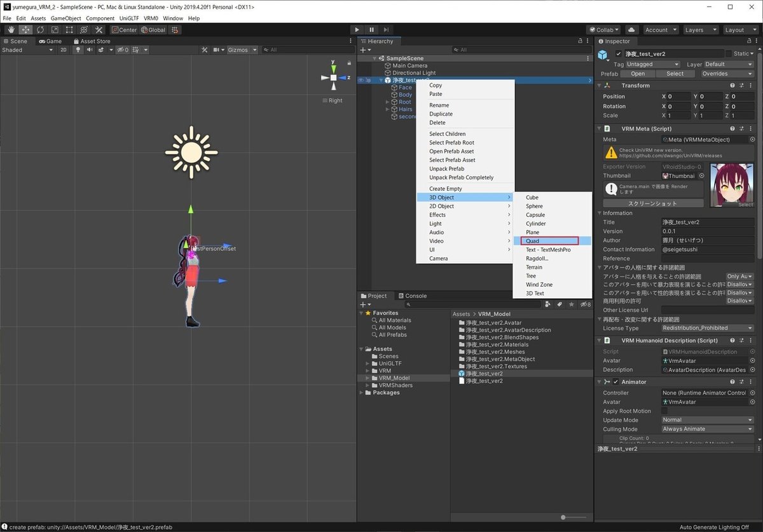
Task: Toggle scene audio with the speaker icon
Action: pyautogui.click(x=89, y=50)
